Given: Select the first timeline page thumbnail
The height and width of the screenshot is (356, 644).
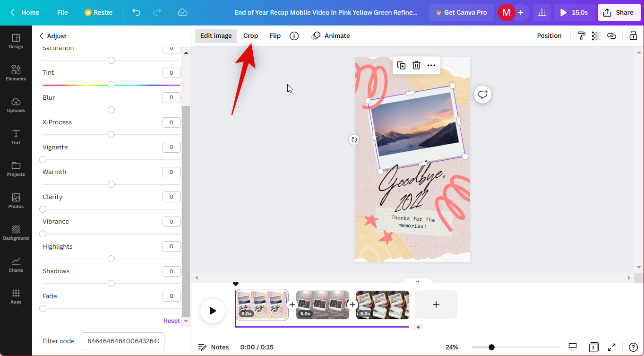Looking at the screenshot, I should (262, 305).
